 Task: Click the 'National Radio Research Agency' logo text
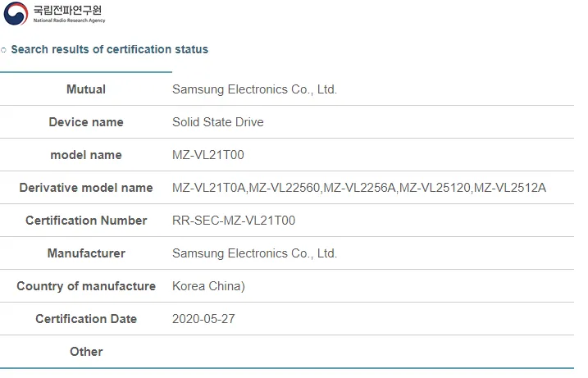pyautogui.click(x=70, y=20)
